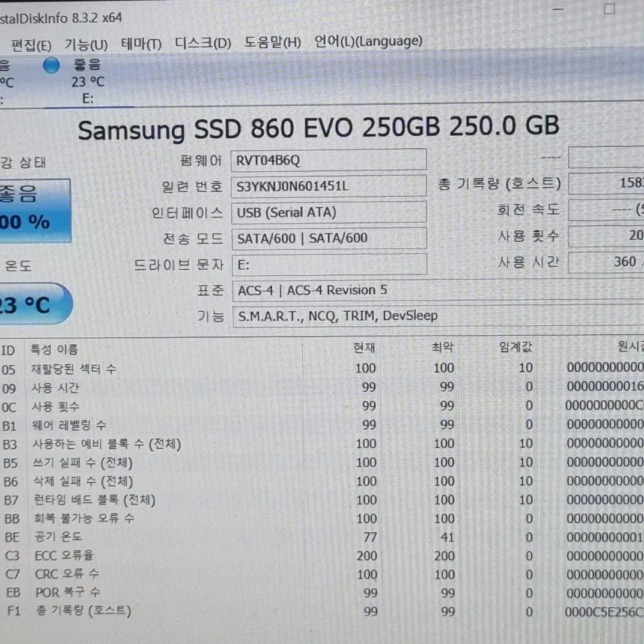This screenshot has width=644, height=644.
Task: Select the BE 공기 온도 row
Action: pyautogui.click(x=322, y=537)
